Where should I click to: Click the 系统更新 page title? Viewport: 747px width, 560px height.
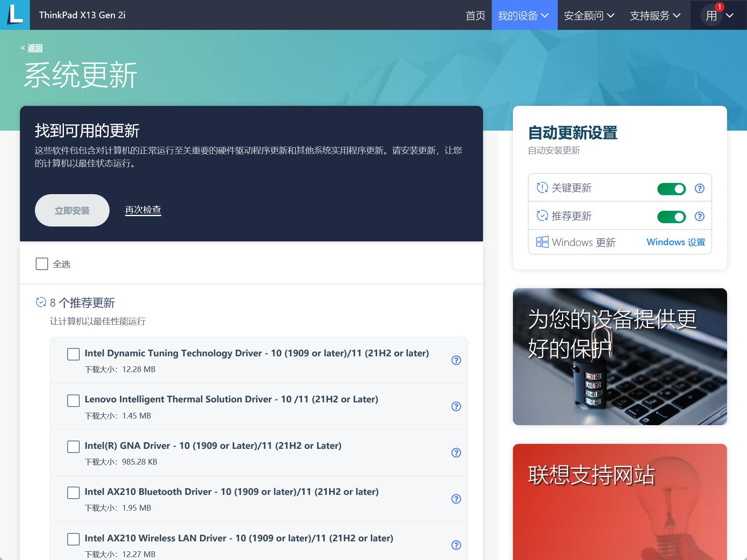click(x=81, y=75)
